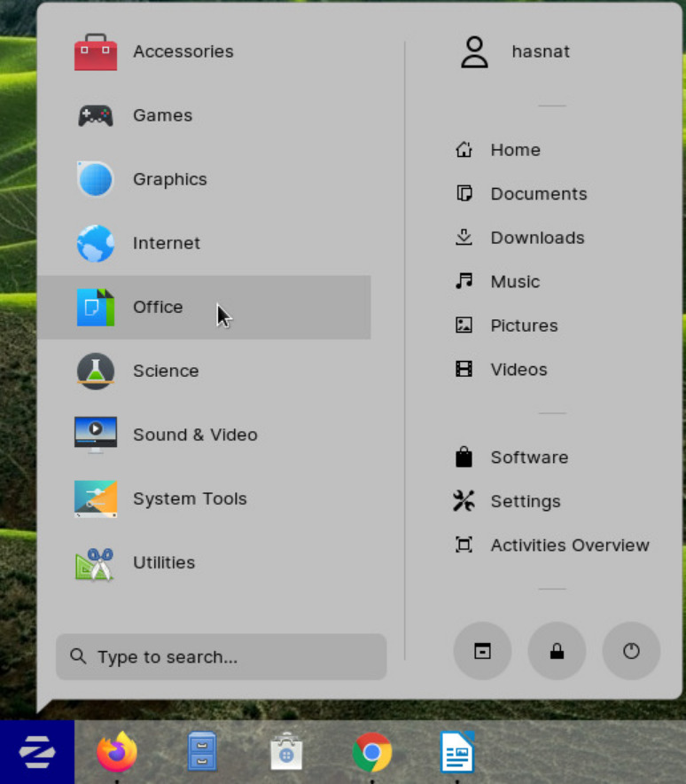
Task: Select the Graphics category
Action: tap(204, 179)
